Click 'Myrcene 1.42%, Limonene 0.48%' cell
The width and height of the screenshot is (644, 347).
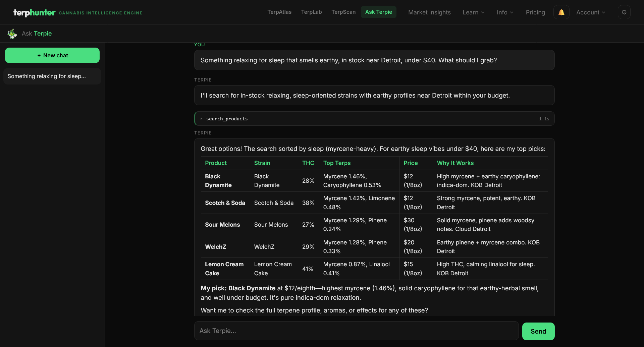coord(359,203)
